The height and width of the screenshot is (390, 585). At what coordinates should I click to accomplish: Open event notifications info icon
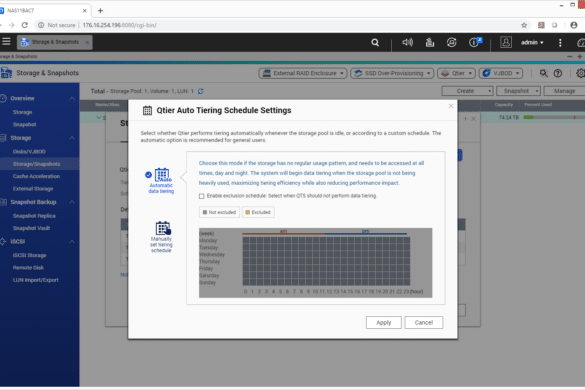(x=475, y=42)
